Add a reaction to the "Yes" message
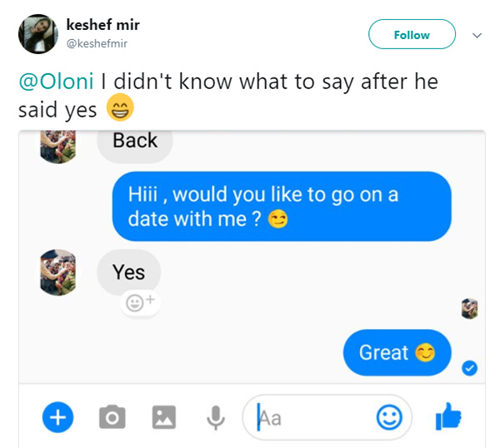Viewport: 500px width, 448px height. (140, 302)
